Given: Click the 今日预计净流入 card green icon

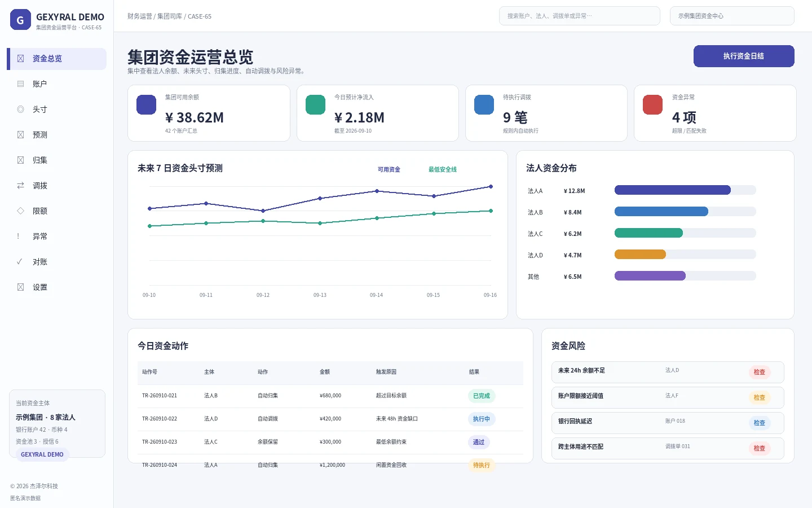Looking at the screenshot, I should (315, 104).
